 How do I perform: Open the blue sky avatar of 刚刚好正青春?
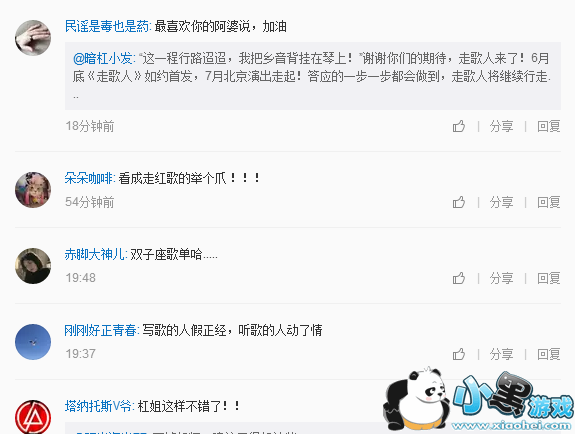pyautogui.click(x=33, y=342)
